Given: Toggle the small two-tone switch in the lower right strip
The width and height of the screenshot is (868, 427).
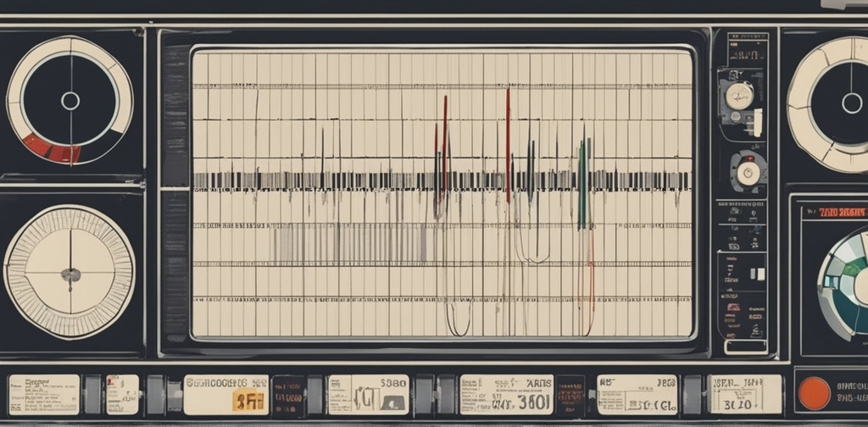Looking at the screenshot, I should tap(757, 274).
